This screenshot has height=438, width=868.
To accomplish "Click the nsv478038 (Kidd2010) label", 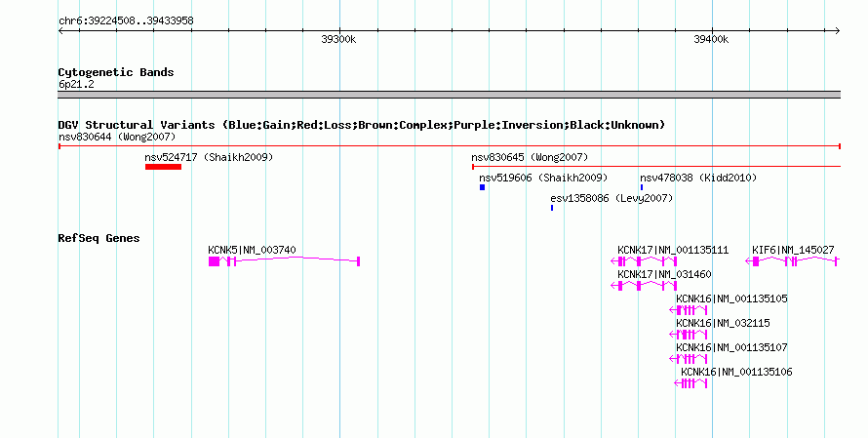I will tap(698, 178).
